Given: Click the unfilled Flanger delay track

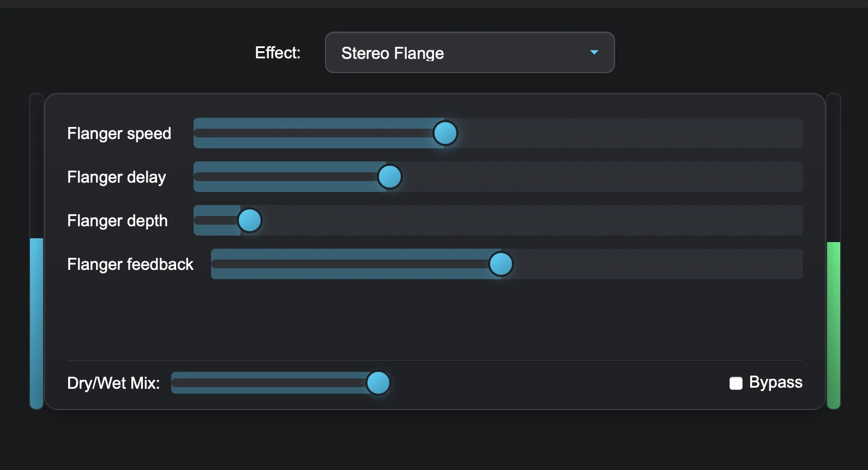Looking at the screenshot, I should (602, 177).
